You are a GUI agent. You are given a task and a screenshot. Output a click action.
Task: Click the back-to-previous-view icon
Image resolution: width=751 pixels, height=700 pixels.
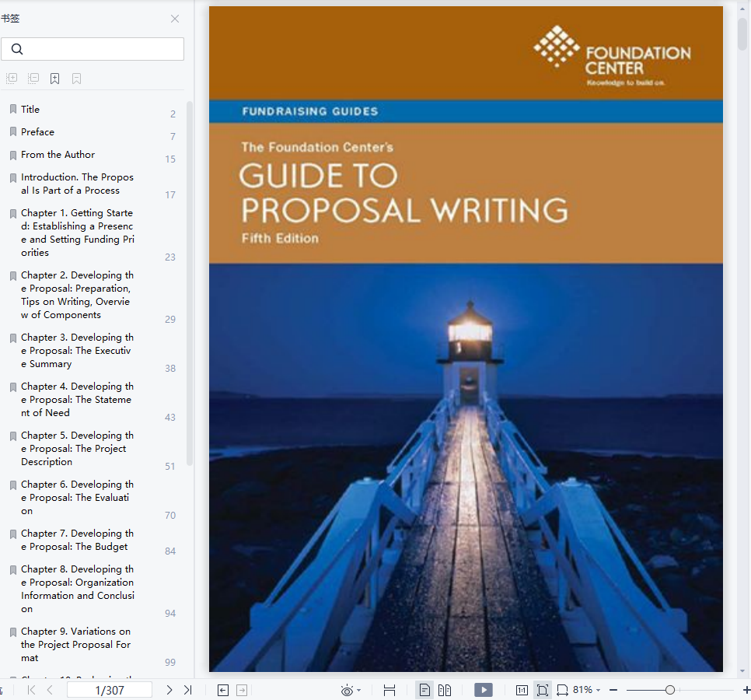click(x=223, y=690)
